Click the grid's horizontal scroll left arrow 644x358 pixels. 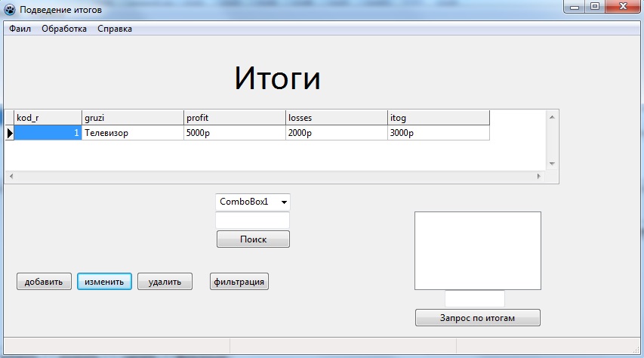click(x=11, y=176)
